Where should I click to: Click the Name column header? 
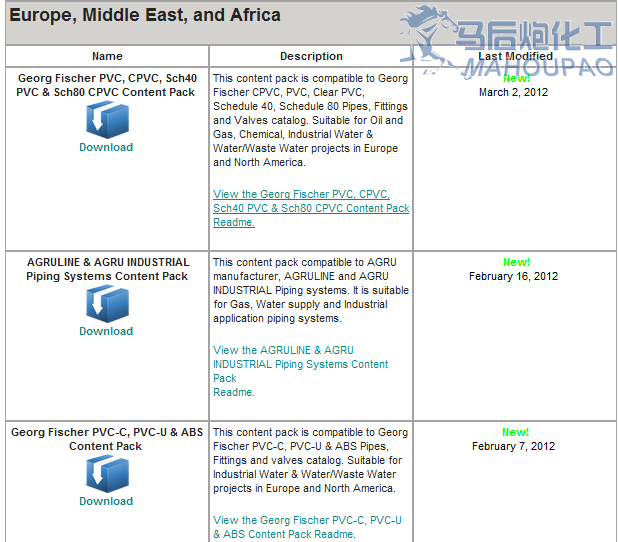107,56
